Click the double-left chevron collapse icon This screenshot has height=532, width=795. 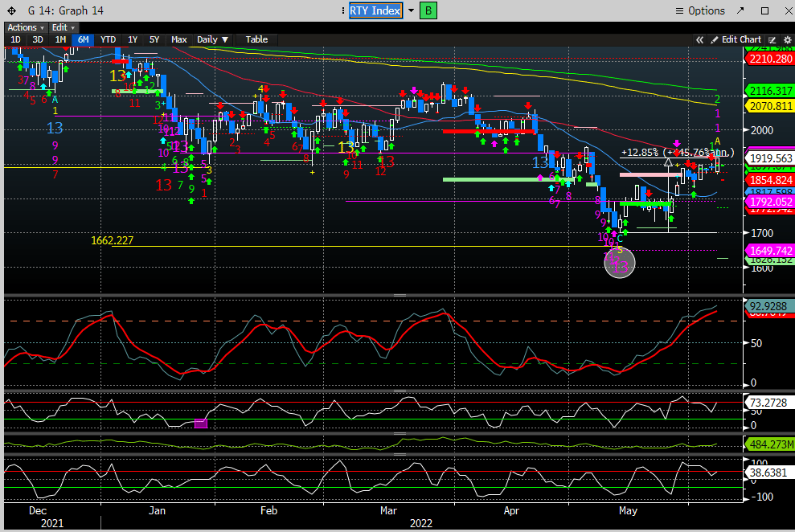[699, 39]
